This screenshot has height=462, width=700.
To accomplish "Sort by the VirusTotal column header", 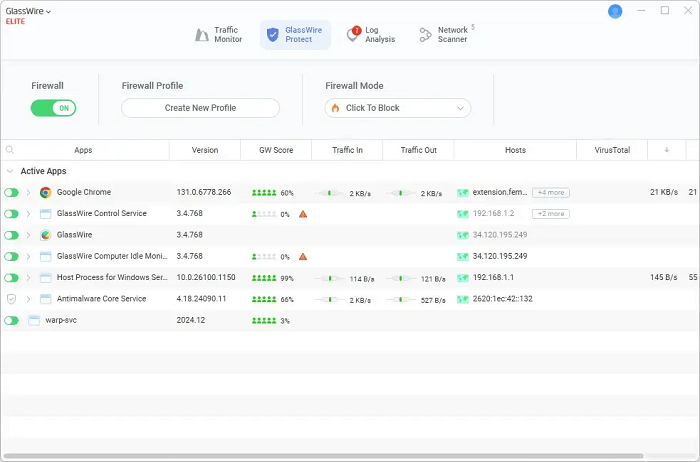I will point(612,150).
